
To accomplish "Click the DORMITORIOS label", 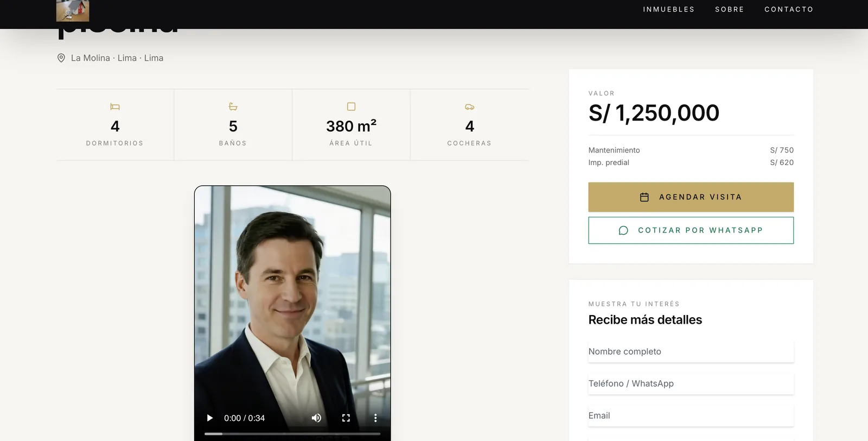I will pyautogui.click(x=115, y=143).
